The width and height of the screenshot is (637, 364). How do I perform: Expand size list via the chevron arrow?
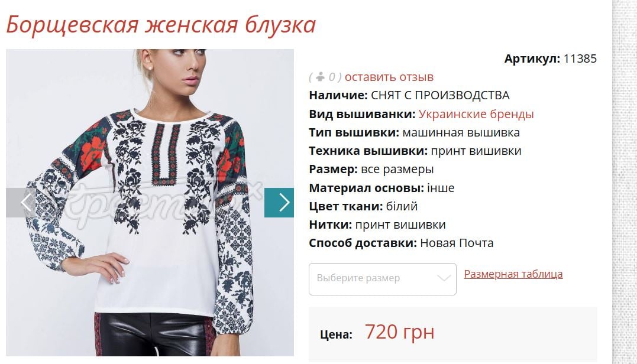[444, 278]
